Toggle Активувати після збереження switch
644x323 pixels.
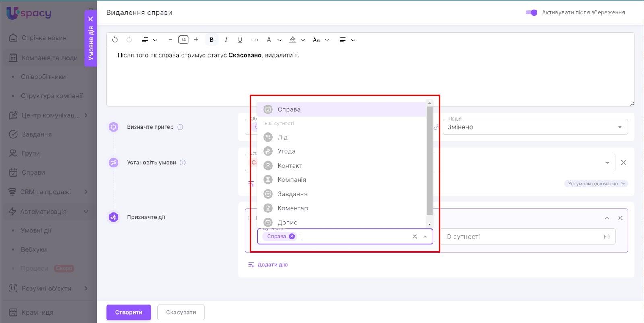tap(531, 12)
